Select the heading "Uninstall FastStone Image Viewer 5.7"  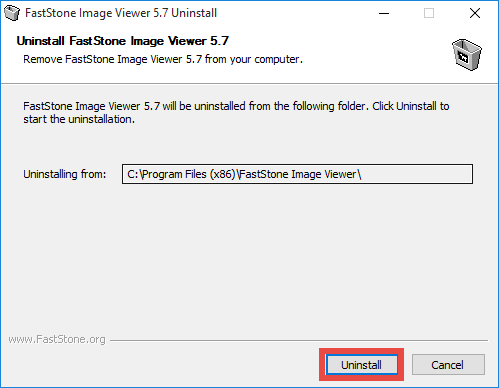(123, 41)
